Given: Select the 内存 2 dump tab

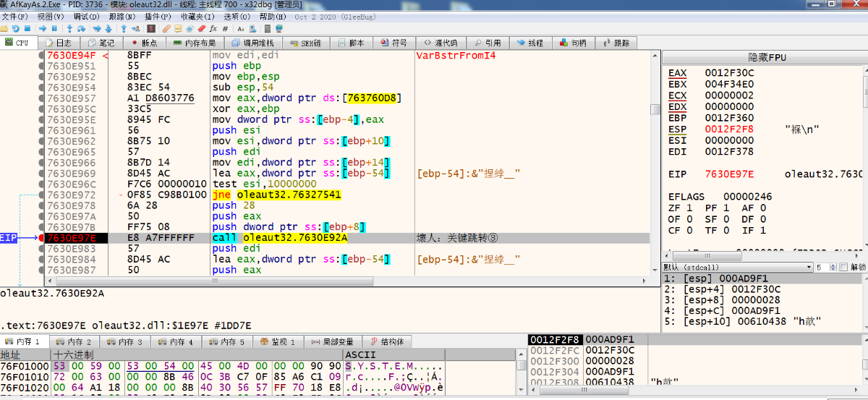Looking at the screenshot, I should [x=73, y=341].
